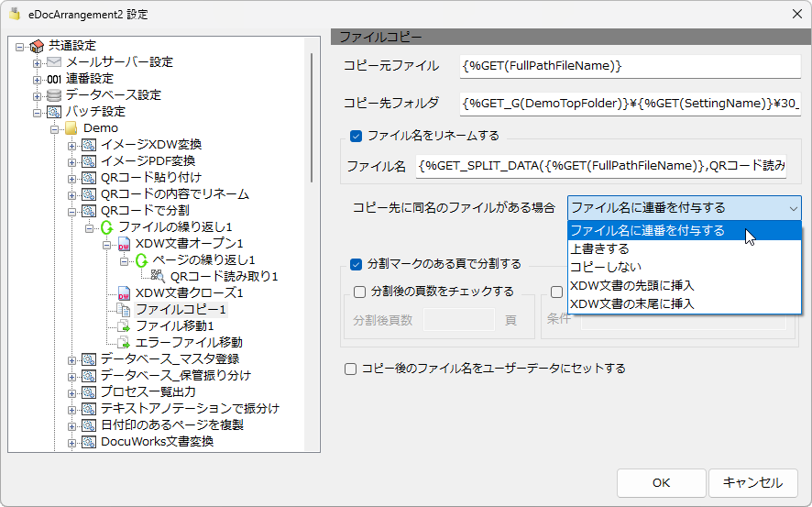The width and height of the screenshot is (812, 507).
Task: Expand the 連番設定 node
Action: tap(37, 81)
